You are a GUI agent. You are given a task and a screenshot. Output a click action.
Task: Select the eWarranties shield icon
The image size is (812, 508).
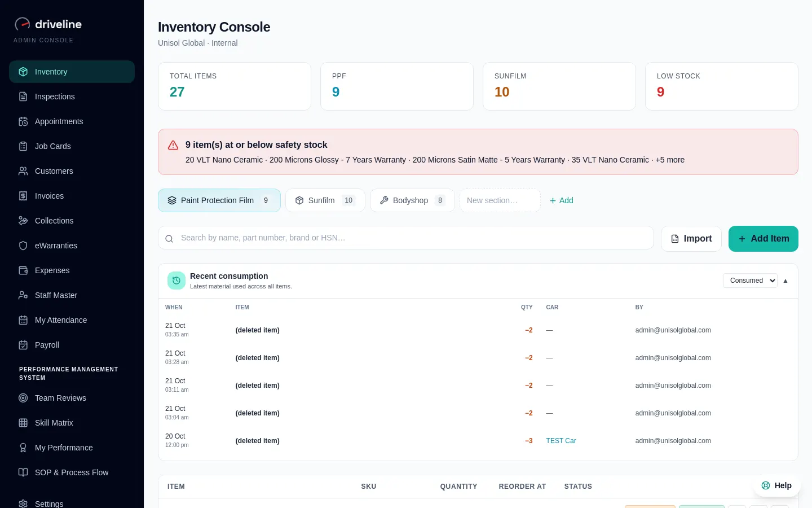[x=23, y=246]
